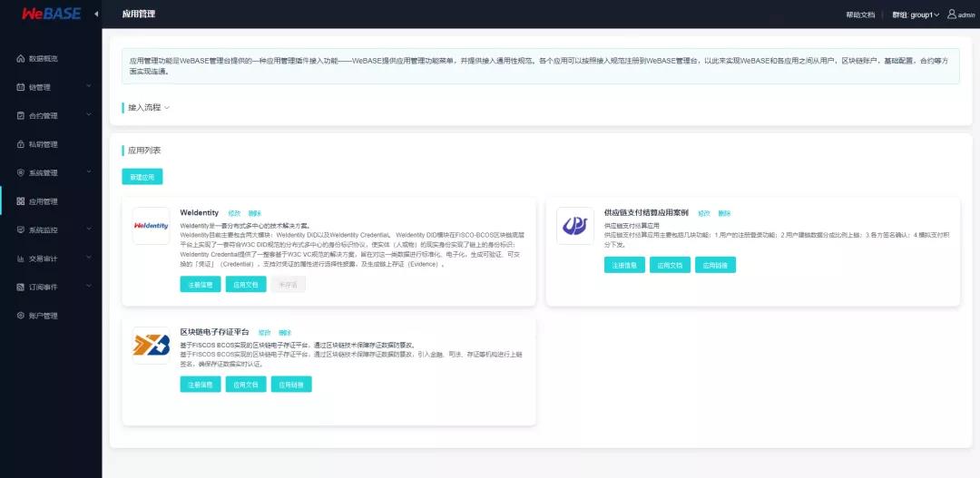Collapse the sidebar with the triangle arrow
This screenshot has height=478, width=980.
pos(96,14)
